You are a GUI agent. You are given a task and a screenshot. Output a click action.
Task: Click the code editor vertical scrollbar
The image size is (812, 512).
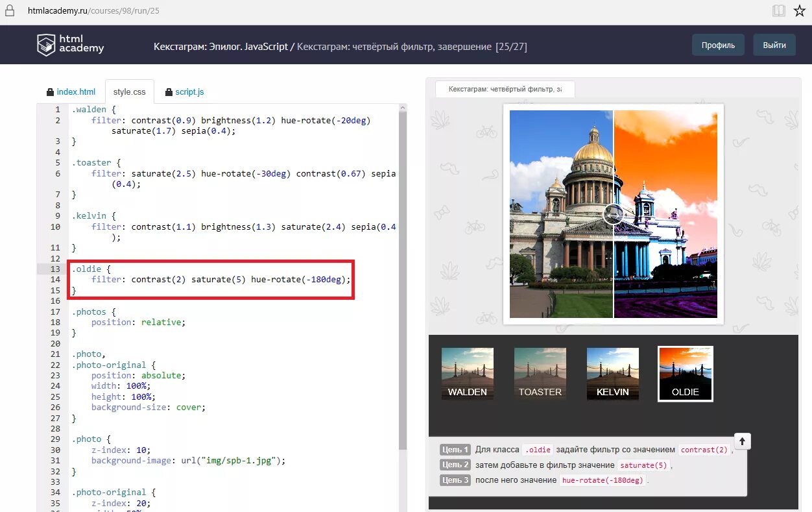[403, 279]
